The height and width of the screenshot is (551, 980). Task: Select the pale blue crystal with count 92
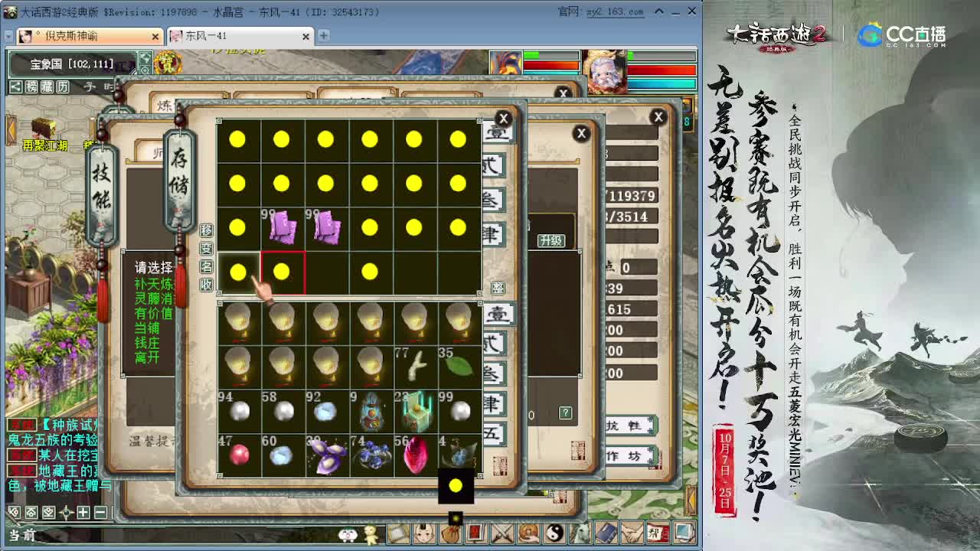326,411
